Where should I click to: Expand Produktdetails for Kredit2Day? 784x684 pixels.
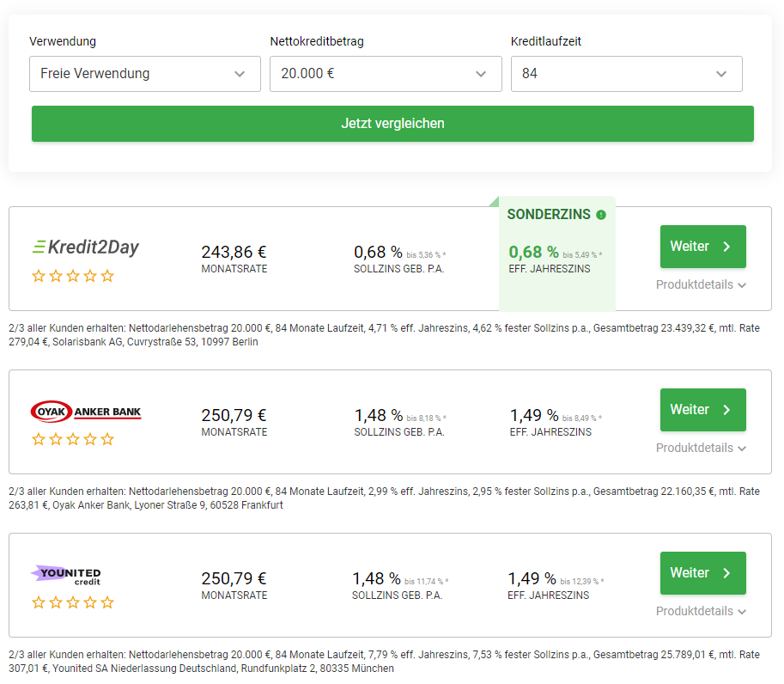701,284
